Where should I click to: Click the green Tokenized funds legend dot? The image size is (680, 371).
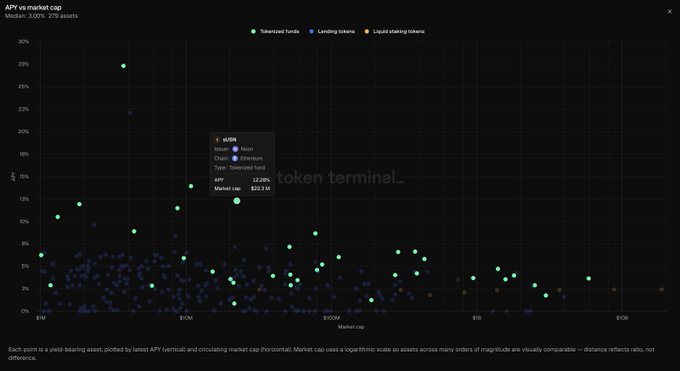(x=253, y=31)
